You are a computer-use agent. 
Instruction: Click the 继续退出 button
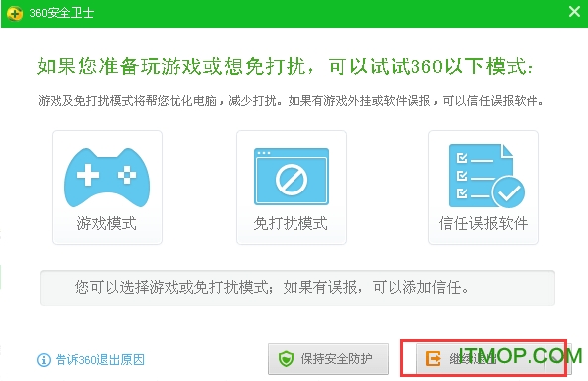tap(494, 359)
